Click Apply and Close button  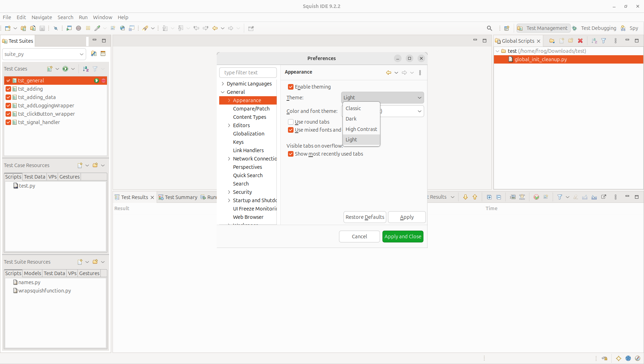pos(403,237)
